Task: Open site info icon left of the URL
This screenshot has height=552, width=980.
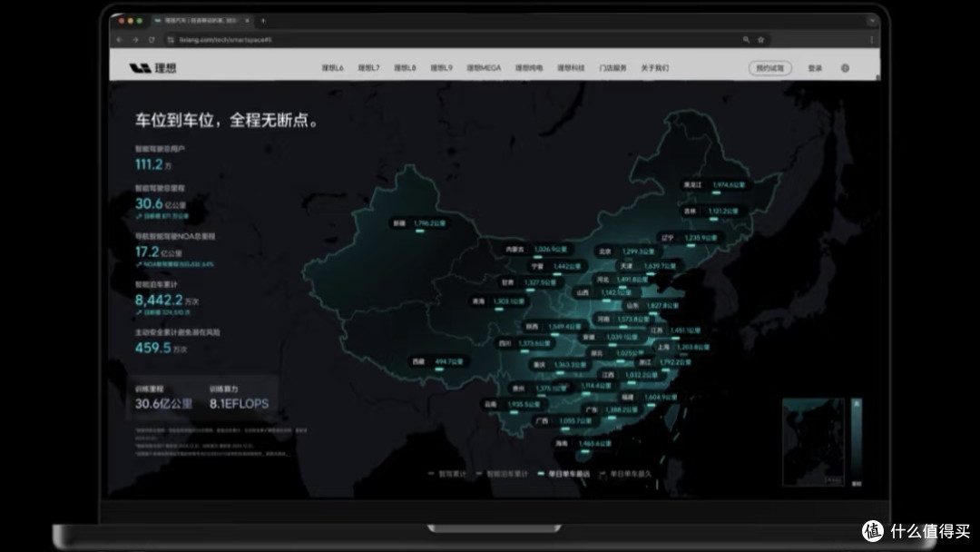Action: 170,39
